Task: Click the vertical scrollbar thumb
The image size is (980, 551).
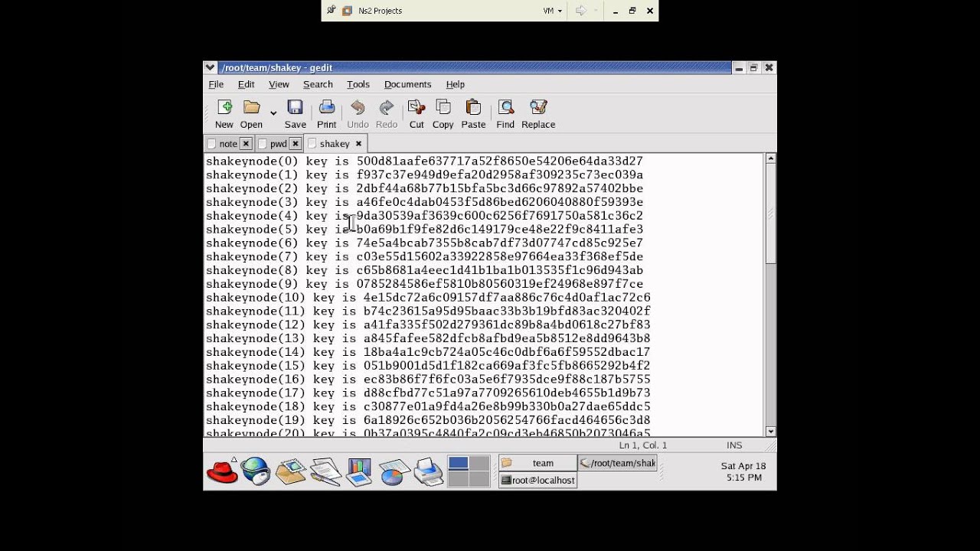Action: click(x=770, y=214)
